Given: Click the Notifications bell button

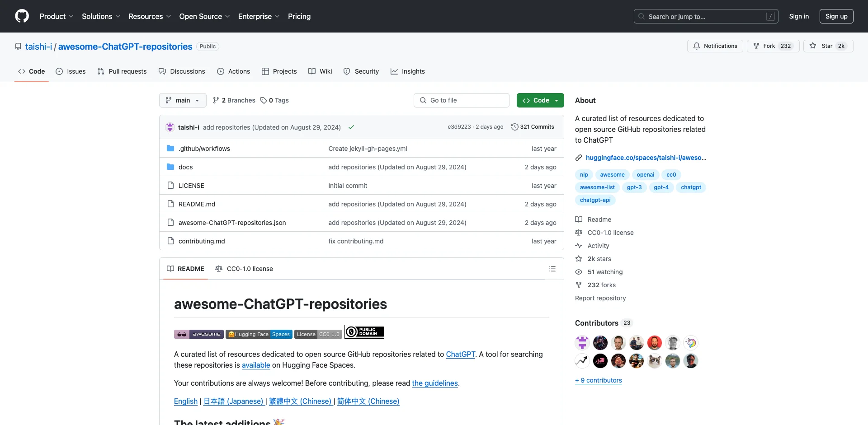Looking at the screenshot, I should 715,46.
